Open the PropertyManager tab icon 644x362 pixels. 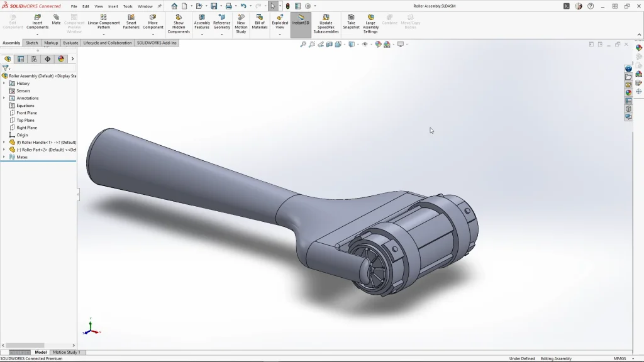21,59
